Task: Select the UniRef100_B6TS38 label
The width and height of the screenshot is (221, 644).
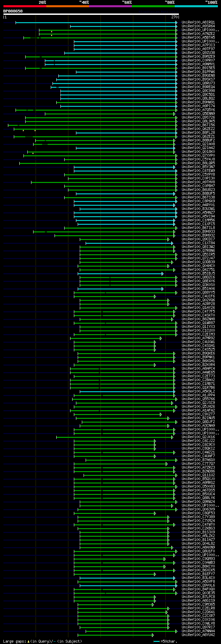Action: [198, 197]
